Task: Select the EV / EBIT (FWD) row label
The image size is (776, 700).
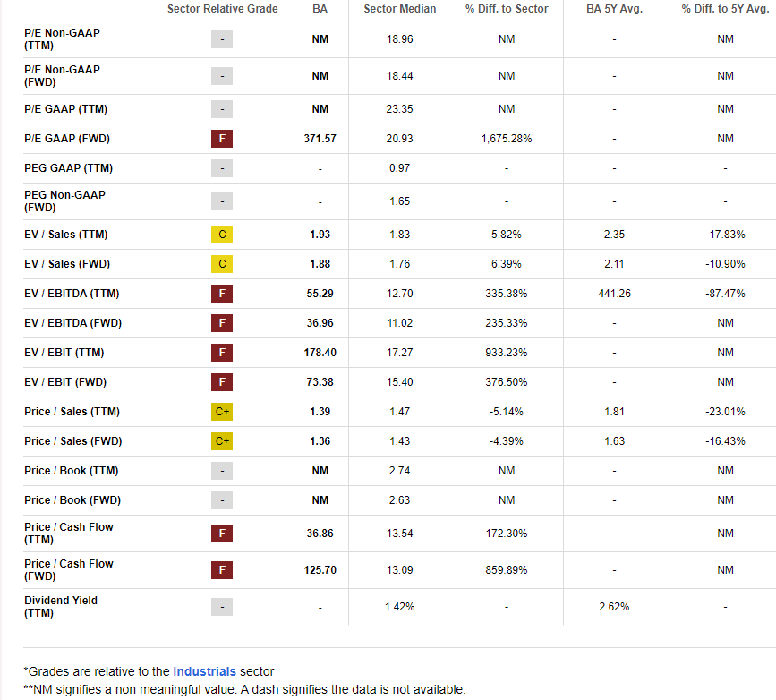Action: tap(65, 382)
